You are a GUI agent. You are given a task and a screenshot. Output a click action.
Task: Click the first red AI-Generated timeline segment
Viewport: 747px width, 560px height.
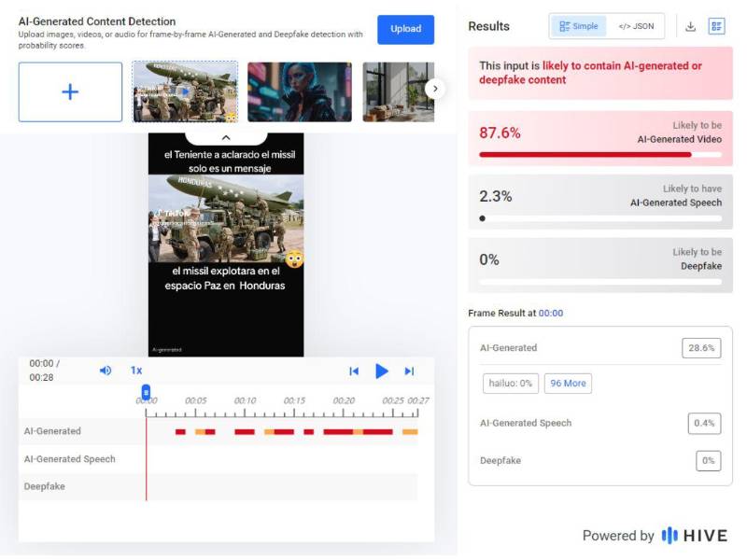click(x=180, y=431)
